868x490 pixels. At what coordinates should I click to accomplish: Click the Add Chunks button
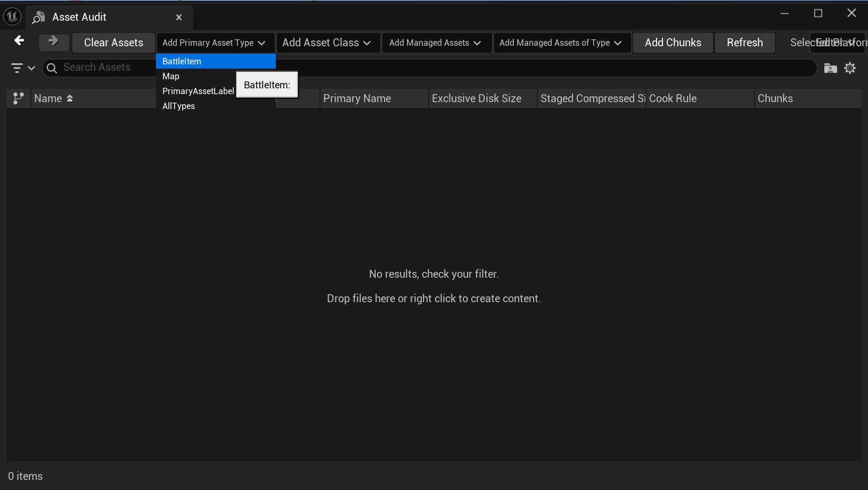[673, 43]
